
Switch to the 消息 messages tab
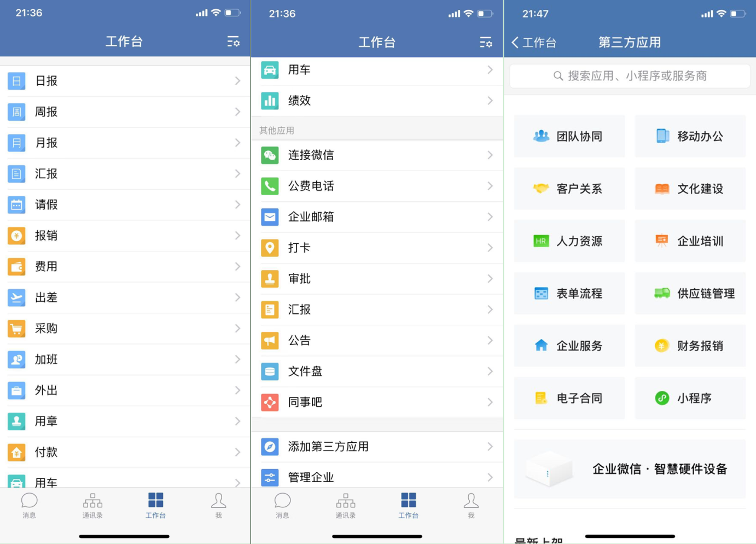point(29,506)
